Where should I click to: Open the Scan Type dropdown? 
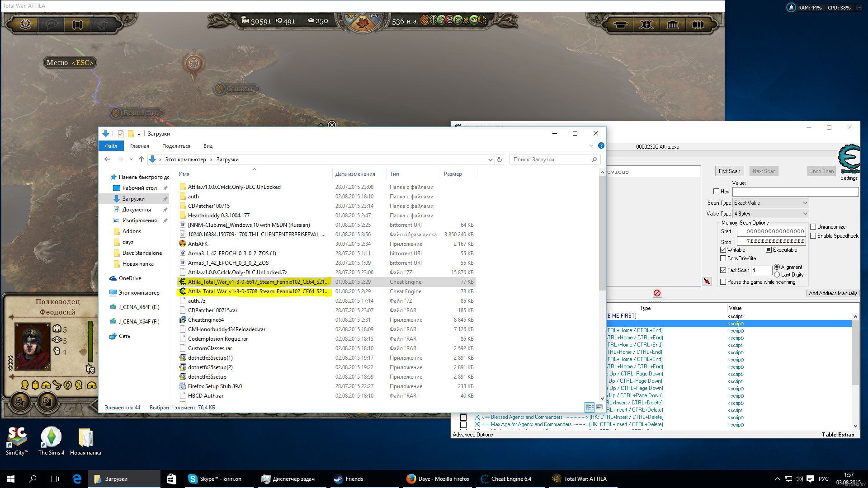pyautogui.click(x=771, y=203)
